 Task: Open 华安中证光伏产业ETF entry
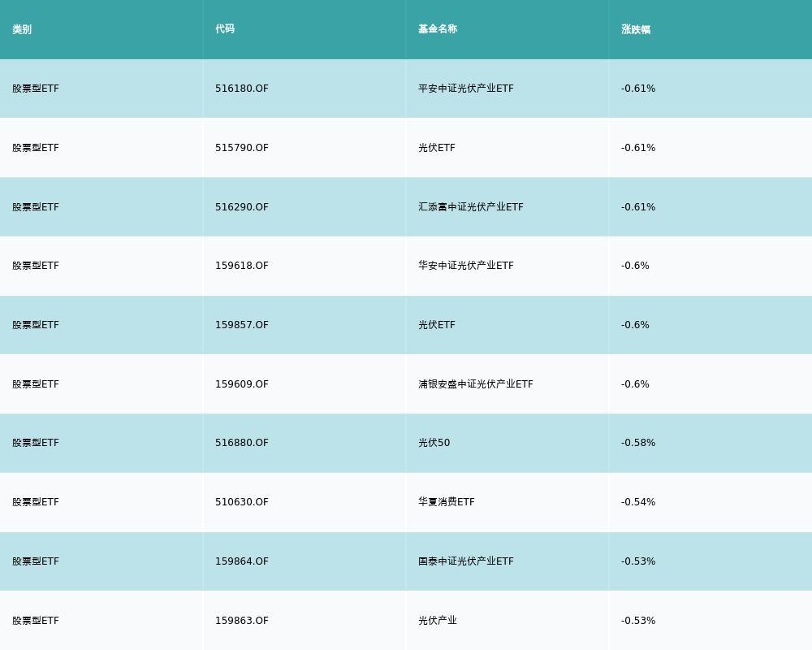coord(466,266)
